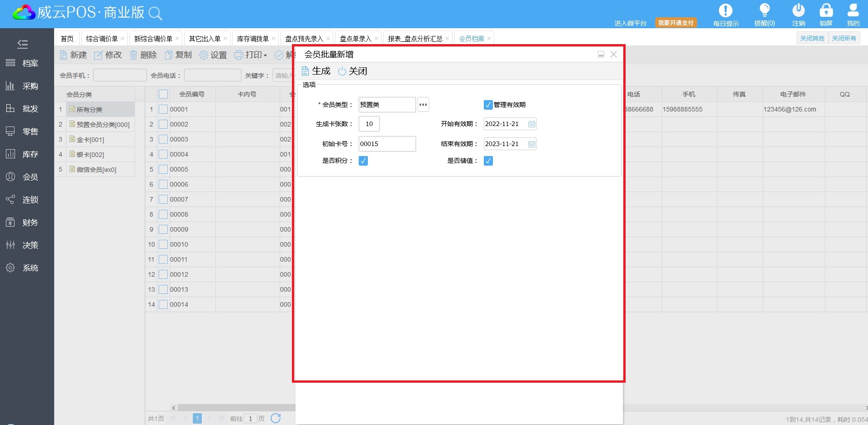Click the search magnifier icon beside the logo
This screenshot has width=868, height=425.
pos(155,14)
